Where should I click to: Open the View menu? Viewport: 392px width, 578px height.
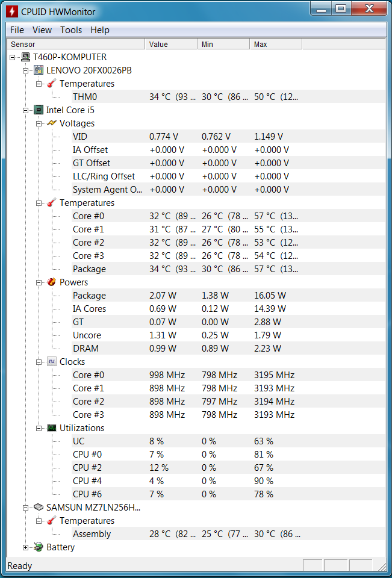click(x=42, y=30)
